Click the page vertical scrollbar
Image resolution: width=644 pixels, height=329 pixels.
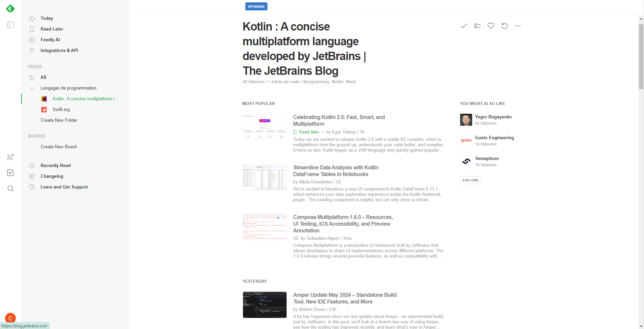point(641,57)
